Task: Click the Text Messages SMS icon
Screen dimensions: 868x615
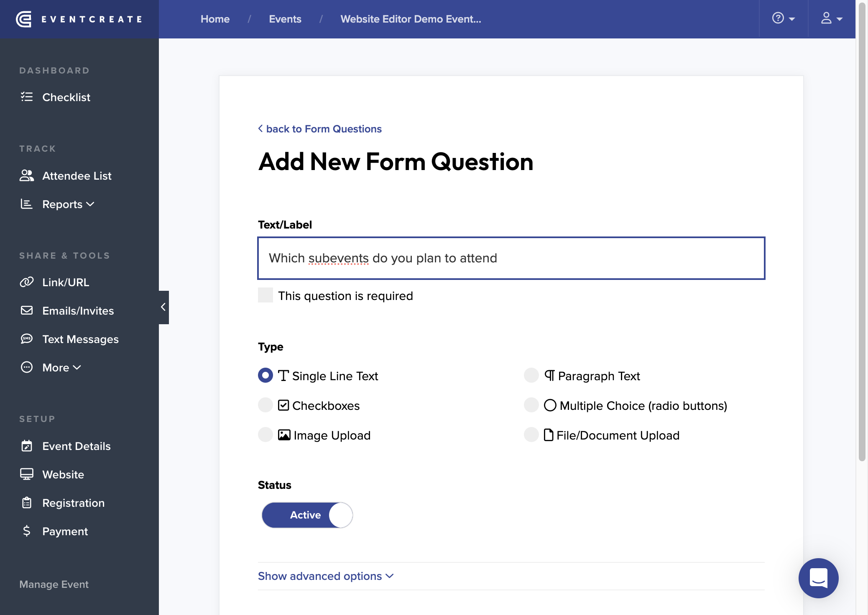Action: coord(27,339)
